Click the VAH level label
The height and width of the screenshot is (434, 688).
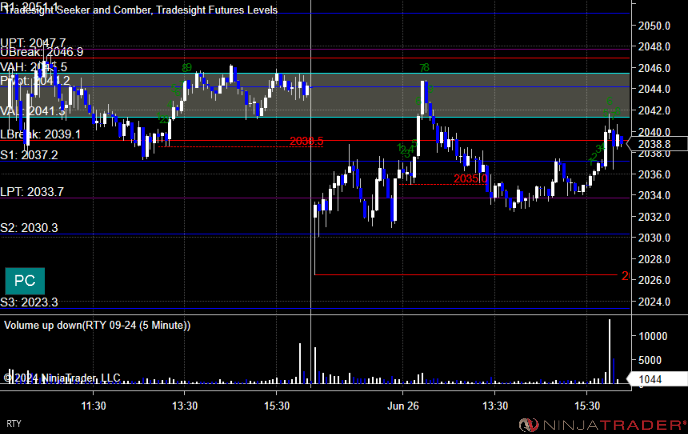click(x=34, y=67)
